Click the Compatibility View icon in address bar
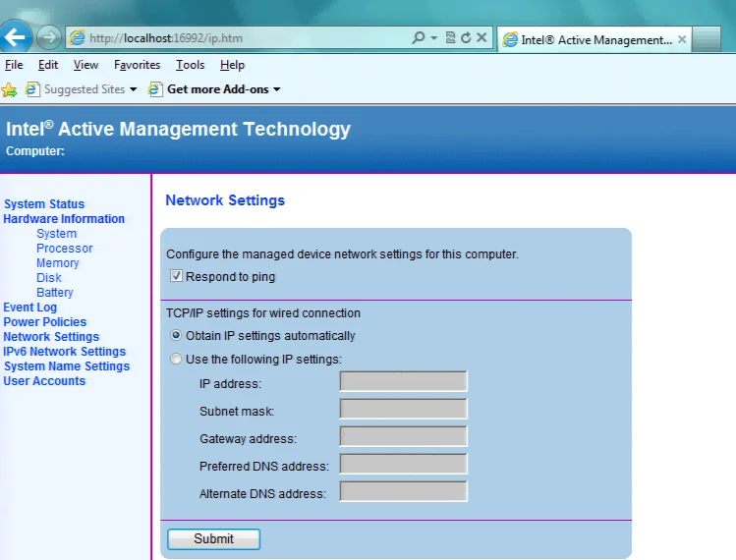 tap(450, 37)
